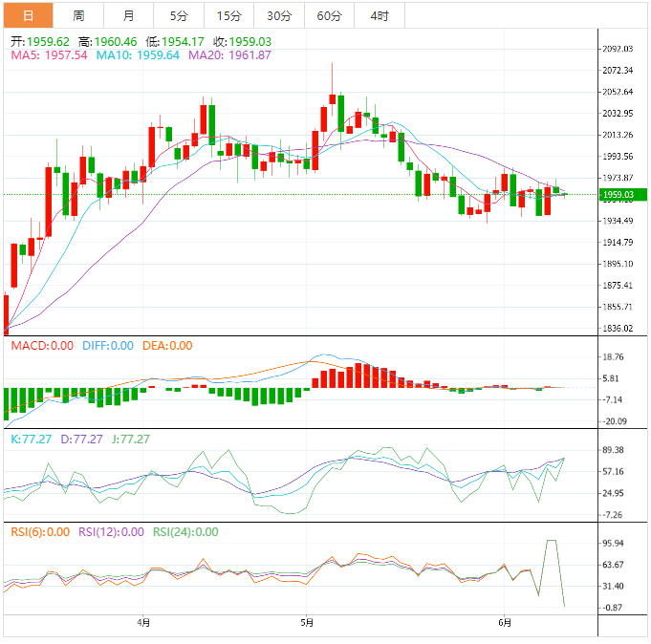Click the 2092.03 price axis label
Image resolution: width=651 pixels, height=644 pixels.
[618, 49]
